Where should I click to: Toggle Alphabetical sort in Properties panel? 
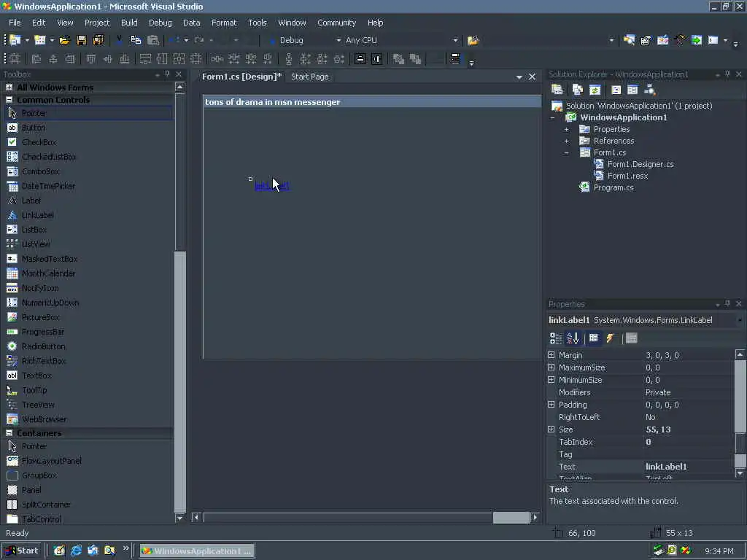(x=573, y=338)
